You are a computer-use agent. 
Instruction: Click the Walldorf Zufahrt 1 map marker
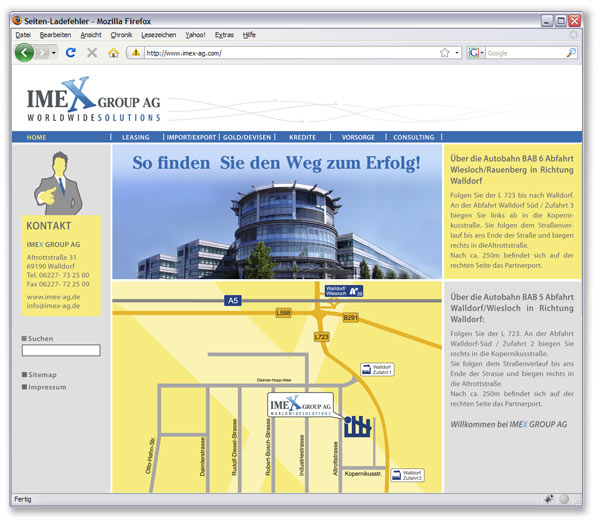pos(377,369)
